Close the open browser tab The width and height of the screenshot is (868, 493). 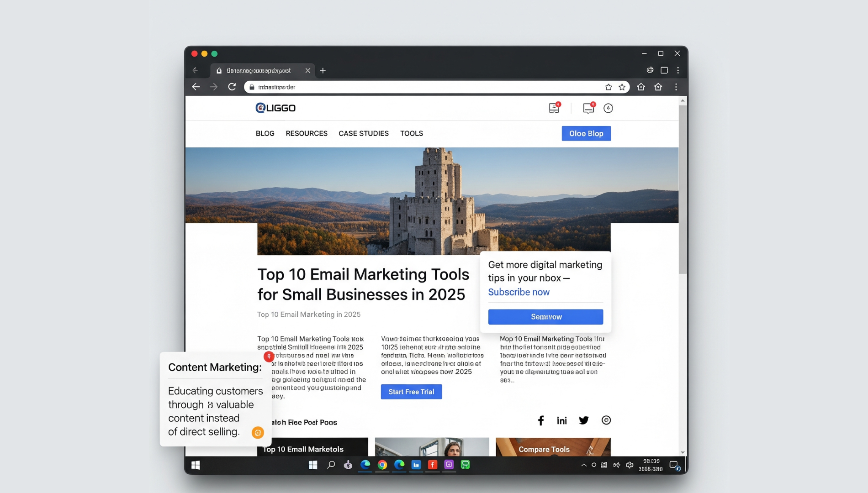[308, 71]
